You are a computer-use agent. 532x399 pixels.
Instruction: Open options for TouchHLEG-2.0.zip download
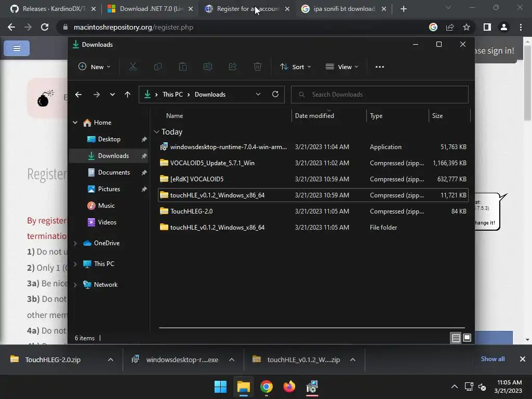click(111, 360)
